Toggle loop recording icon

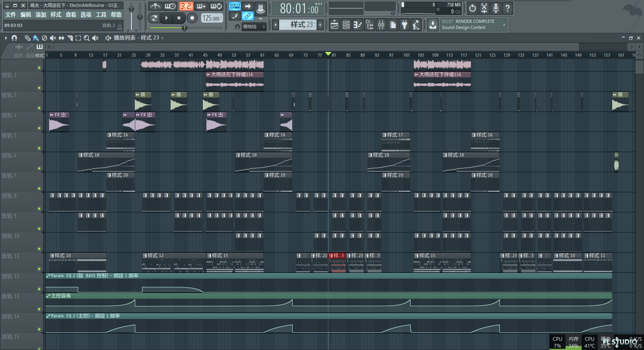(216, 6)
